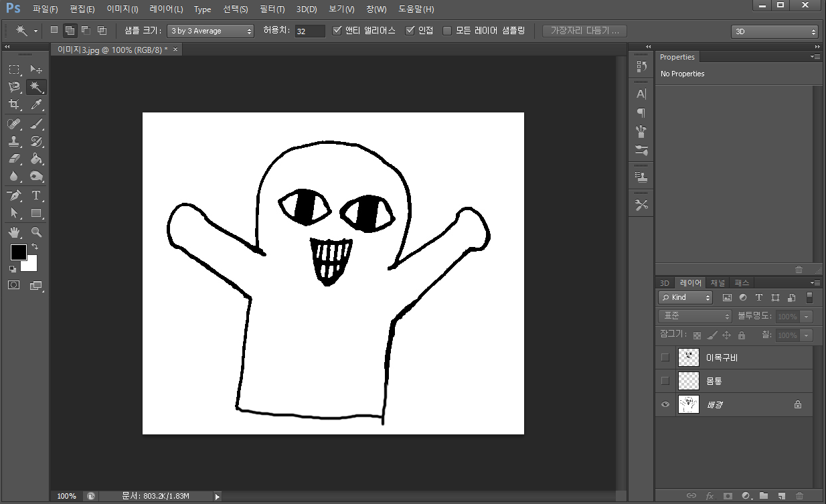This screenshot has height=504, width=826.
Task: Show the 이목구비 layer
Action: click(665, 357)
